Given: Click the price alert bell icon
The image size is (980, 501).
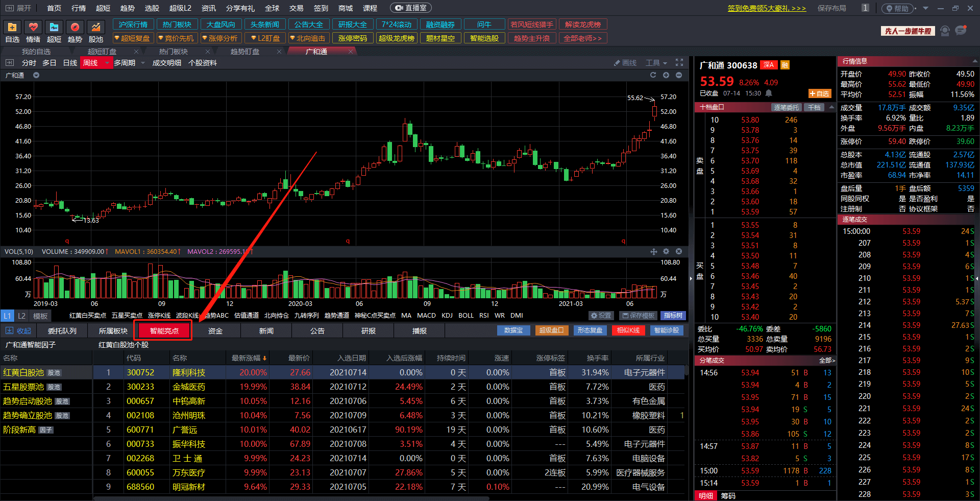Looking at the screenshot, I should 769,93.
